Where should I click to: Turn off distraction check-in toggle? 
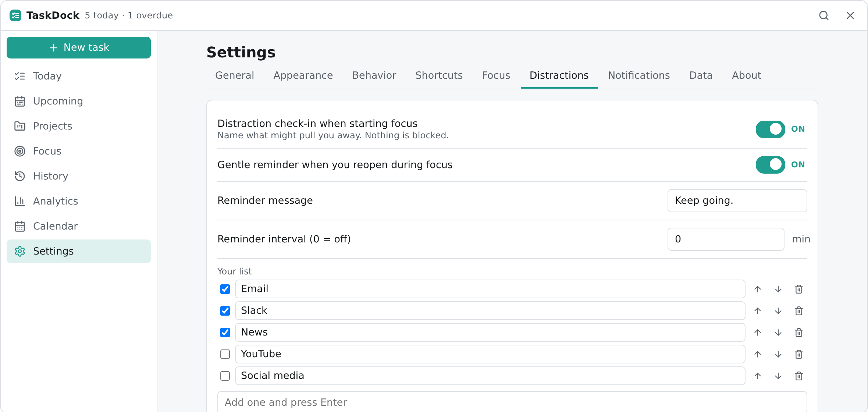pos(770,129)
